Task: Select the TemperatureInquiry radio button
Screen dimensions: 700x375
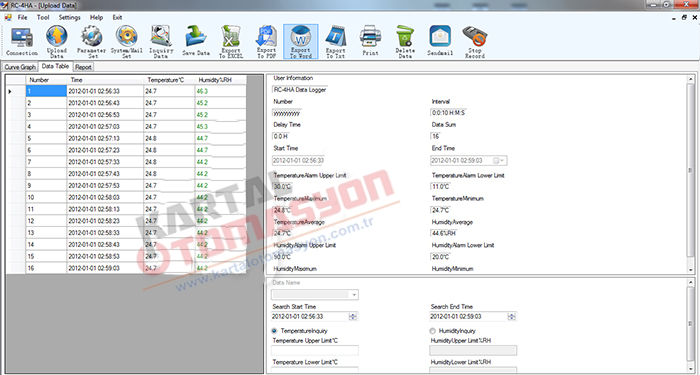Action: (274, 331)
